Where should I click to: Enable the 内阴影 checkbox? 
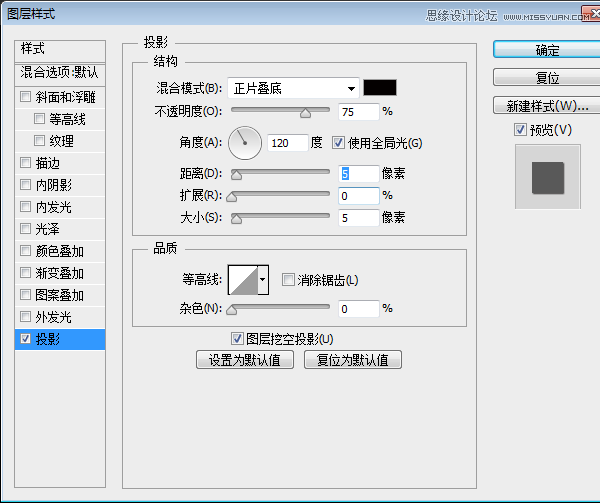[x=25, y=185]
